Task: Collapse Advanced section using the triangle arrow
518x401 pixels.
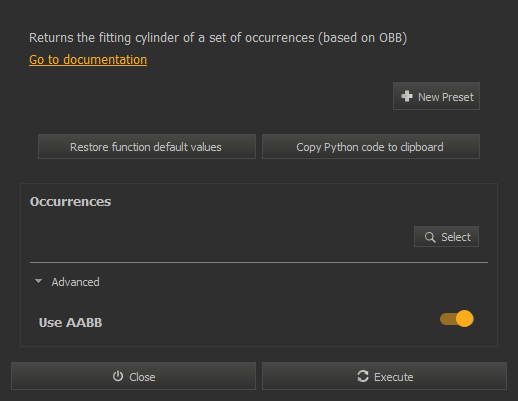Action: [x=38, y=281]
